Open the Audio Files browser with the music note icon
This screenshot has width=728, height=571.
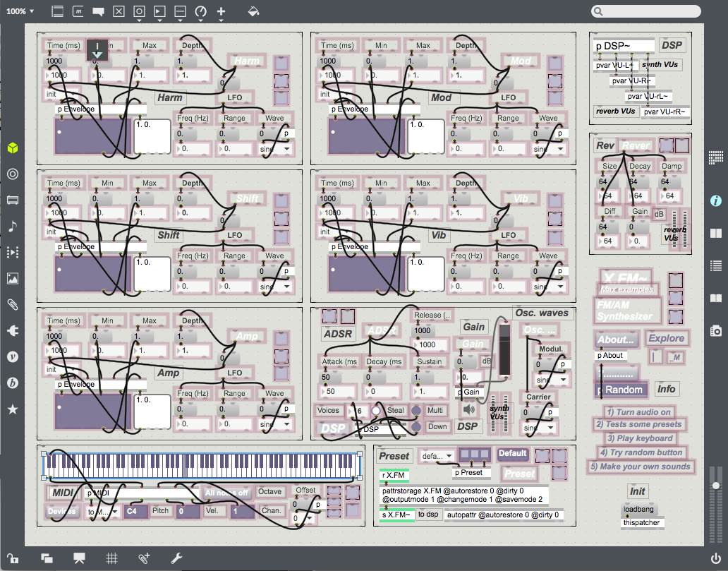(12, 226)
